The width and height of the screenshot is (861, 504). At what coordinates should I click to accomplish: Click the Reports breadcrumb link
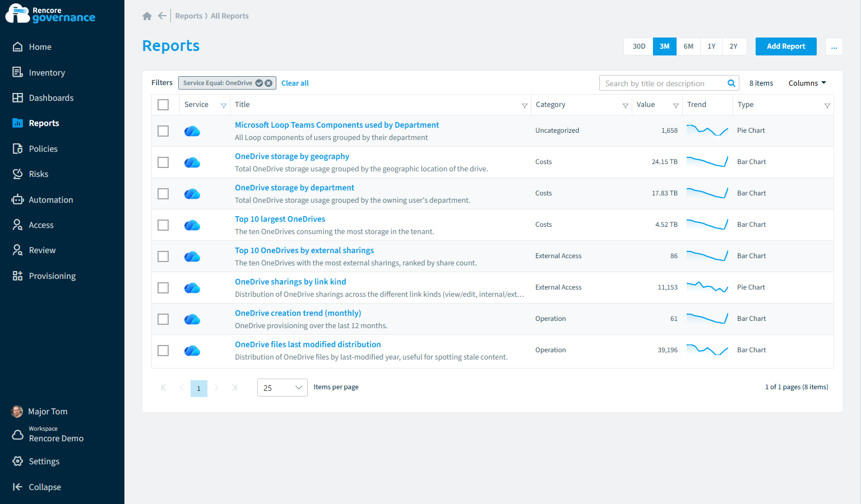[x=188, y=16]
